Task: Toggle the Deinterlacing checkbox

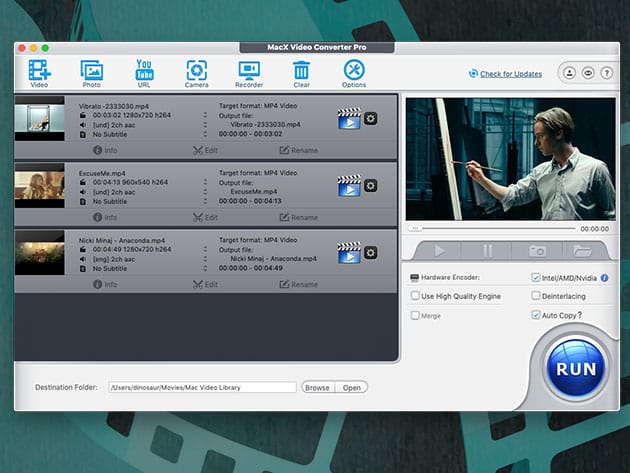Action: 536,296
